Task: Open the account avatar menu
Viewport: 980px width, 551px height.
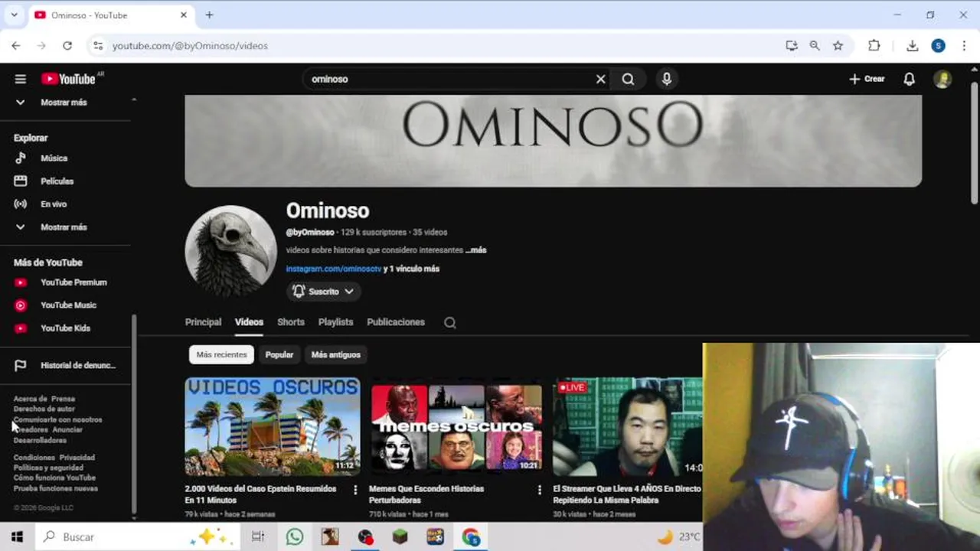Action: [x=942, y=79]
